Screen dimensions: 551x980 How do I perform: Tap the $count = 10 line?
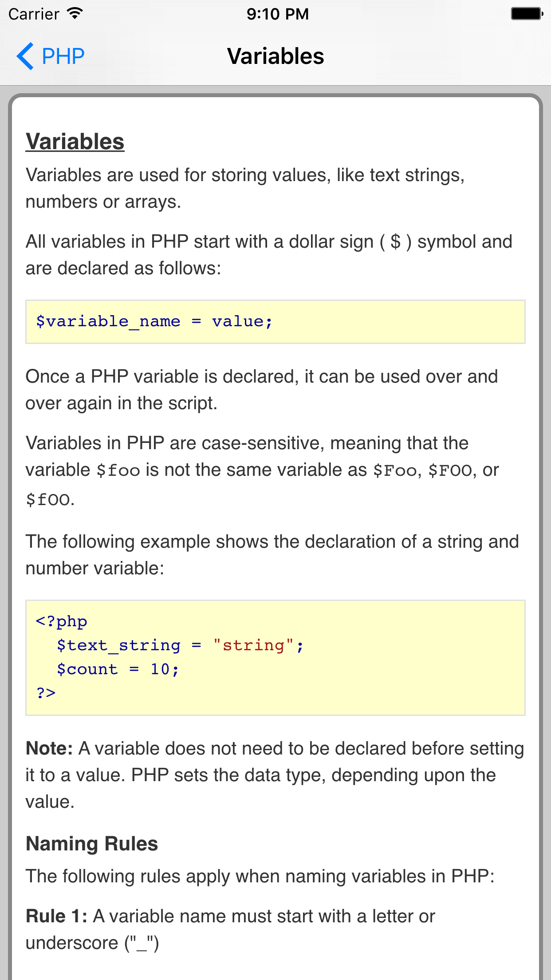(x=118, y=668)
